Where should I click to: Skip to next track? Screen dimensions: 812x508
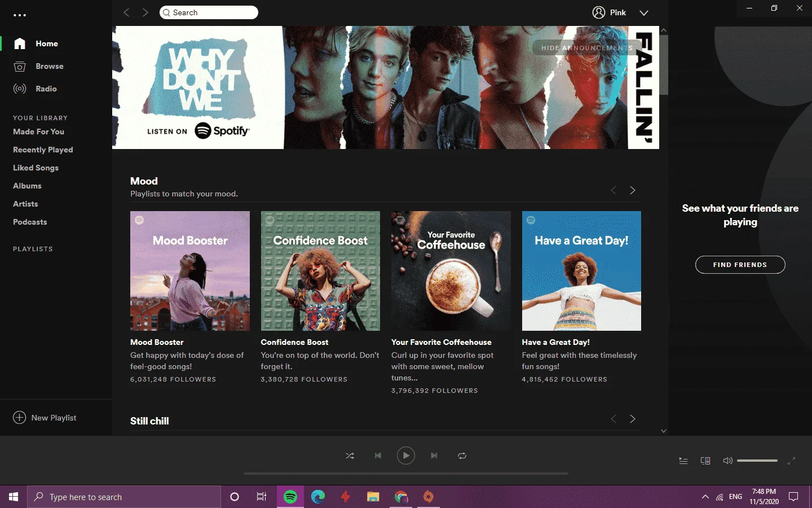click(434, 456)
